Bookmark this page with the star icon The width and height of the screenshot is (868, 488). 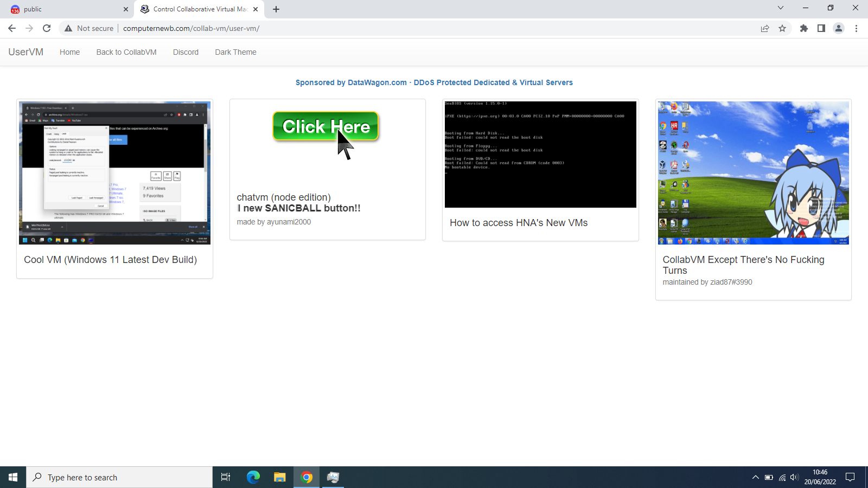point(782,28)
